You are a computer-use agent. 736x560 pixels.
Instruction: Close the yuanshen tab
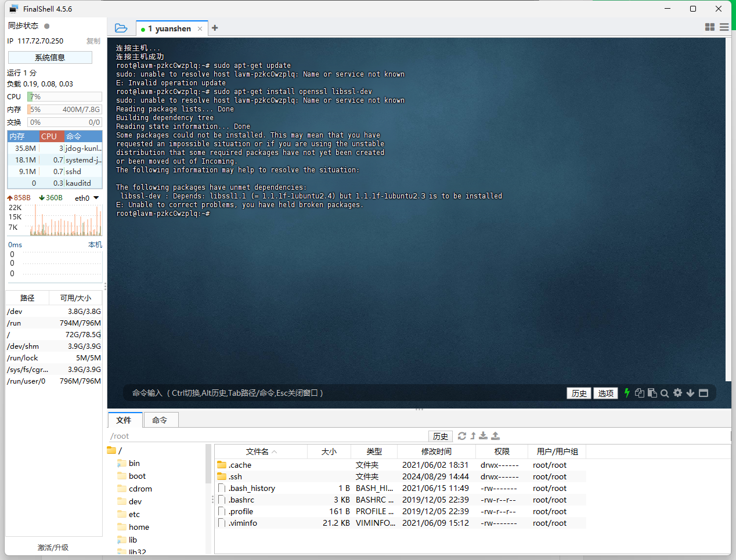click(x=200, y=28)
